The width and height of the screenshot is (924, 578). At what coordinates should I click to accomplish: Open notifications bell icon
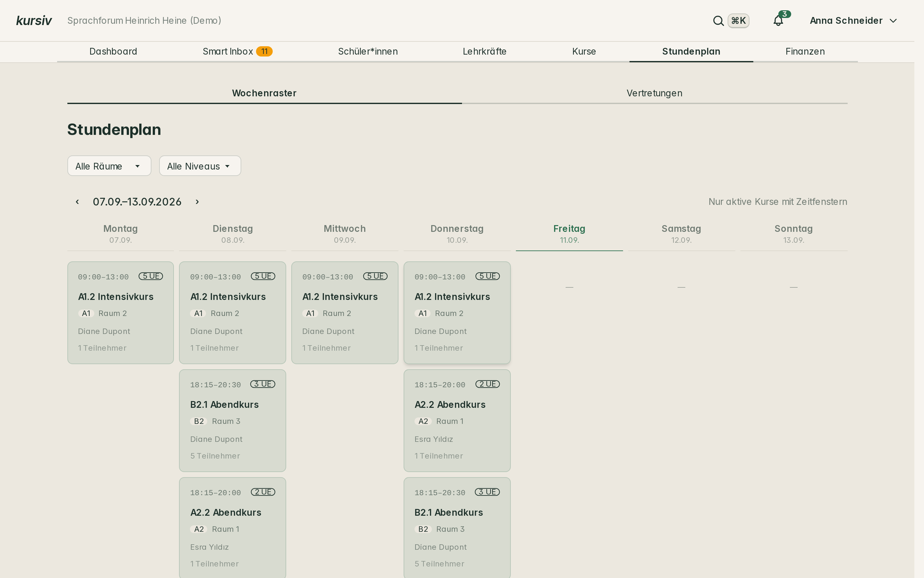778,21
